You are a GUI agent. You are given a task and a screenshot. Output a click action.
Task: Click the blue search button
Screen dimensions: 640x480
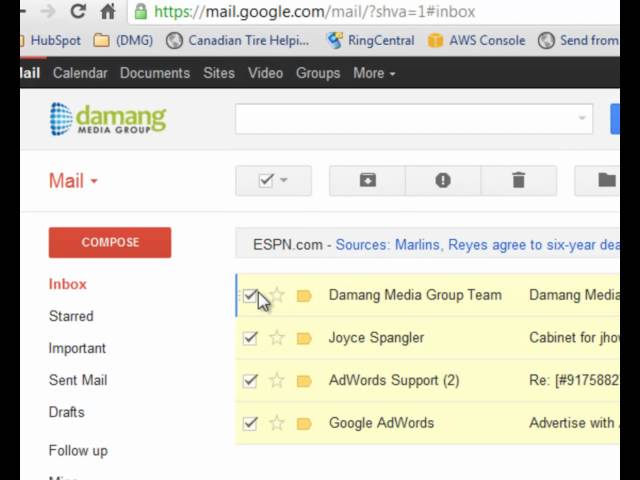[615, 119]
